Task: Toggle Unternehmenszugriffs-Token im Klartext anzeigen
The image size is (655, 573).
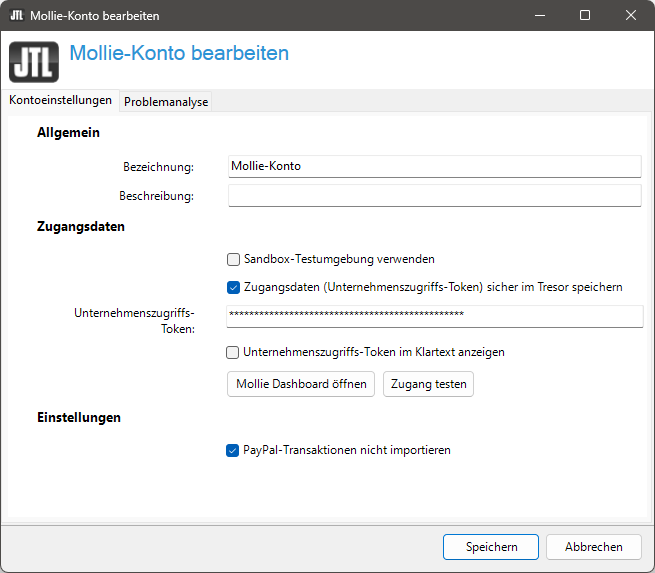Action: [233, 352]
